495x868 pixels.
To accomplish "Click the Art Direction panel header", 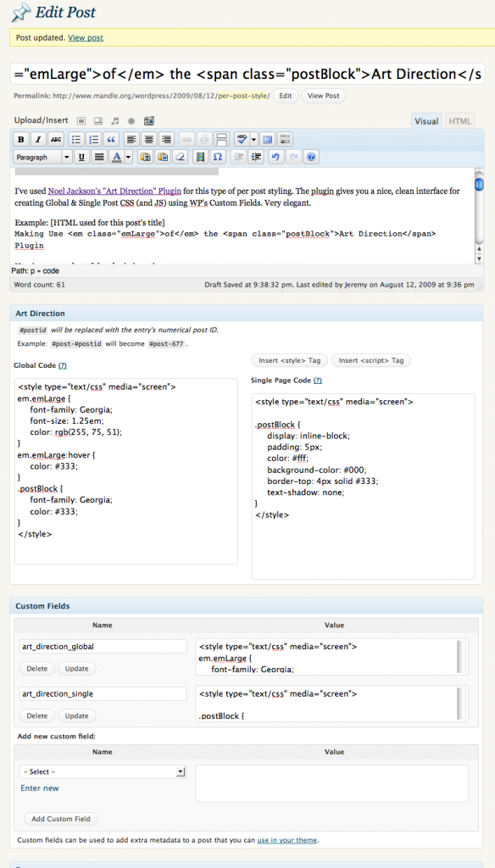I will [247, 314].
